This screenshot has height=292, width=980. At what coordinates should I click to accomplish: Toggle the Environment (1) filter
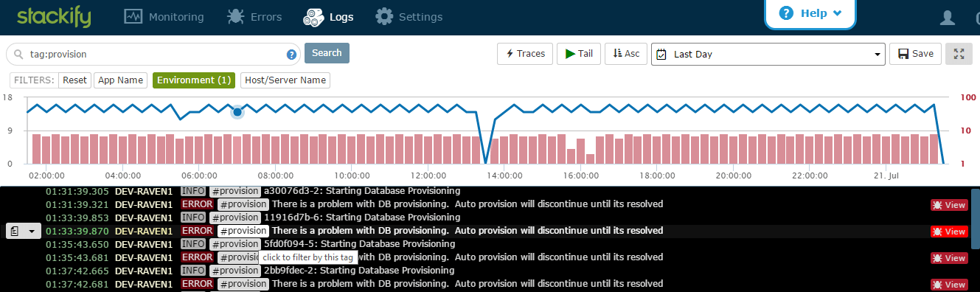[x=194, y=80]
